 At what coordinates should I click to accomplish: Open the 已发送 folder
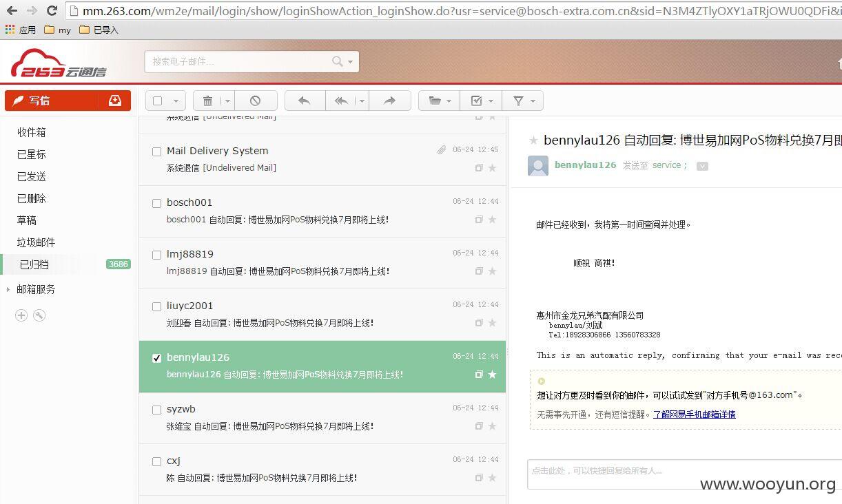(x=32, y=176)
